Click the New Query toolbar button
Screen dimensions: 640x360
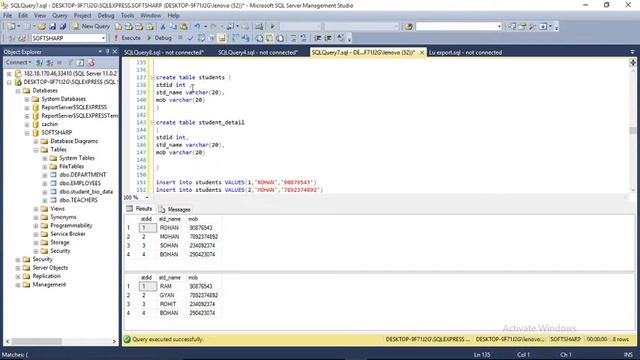pyautogui.click(x=91, y=26)
